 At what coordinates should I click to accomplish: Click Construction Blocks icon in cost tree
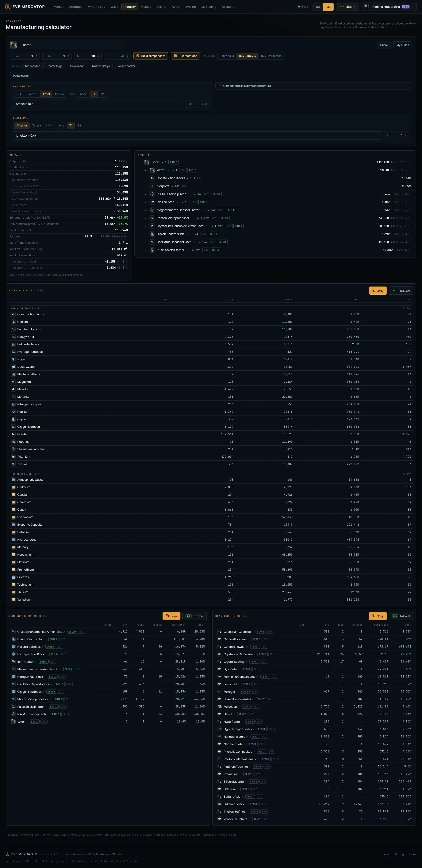coord(152,178)
